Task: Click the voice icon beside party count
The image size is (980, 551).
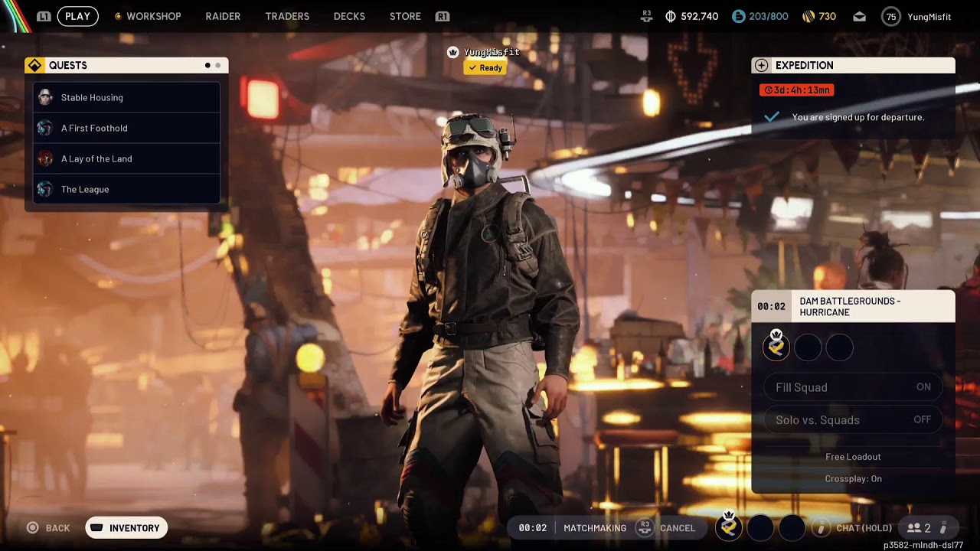Action: (944, 528)
